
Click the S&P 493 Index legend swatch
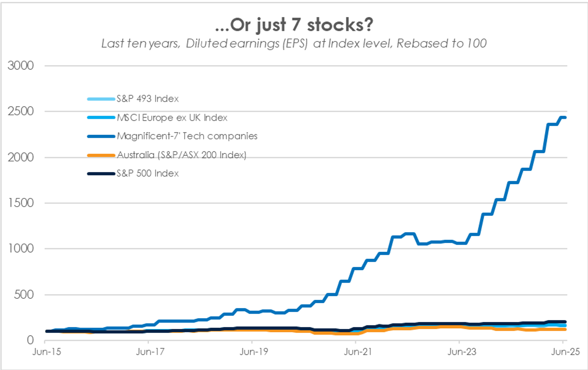coord(101,99)
